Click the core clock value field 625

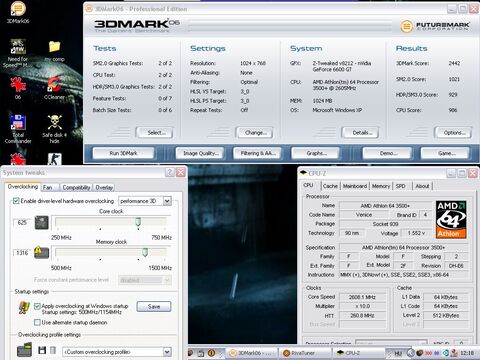coord(22,222)
